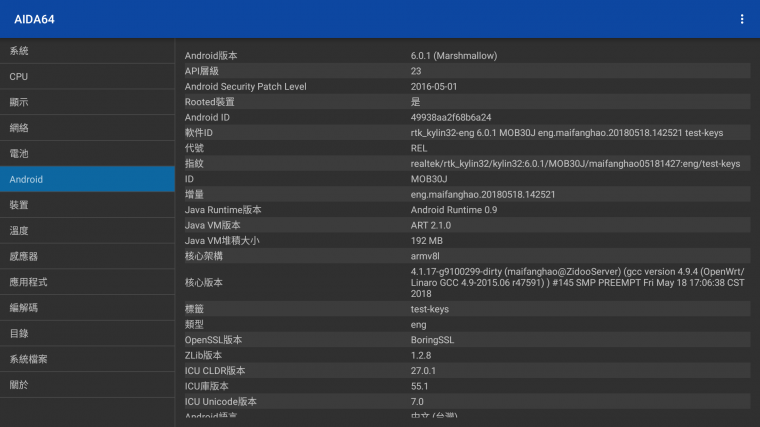Select the 核心版本 row label
Viewport: 760px width, 427px height.
[x=204, y=283]
